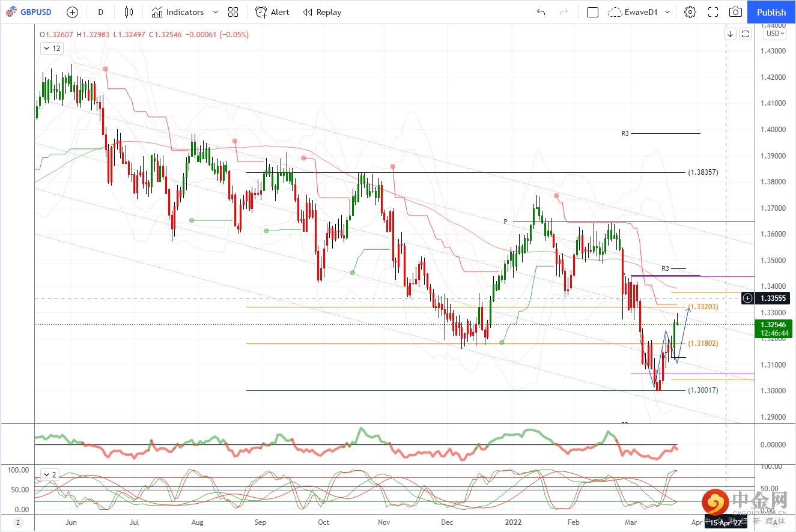796x532 pixels.
Task: Click the undo arrow
Action: [x=541, y=12]
